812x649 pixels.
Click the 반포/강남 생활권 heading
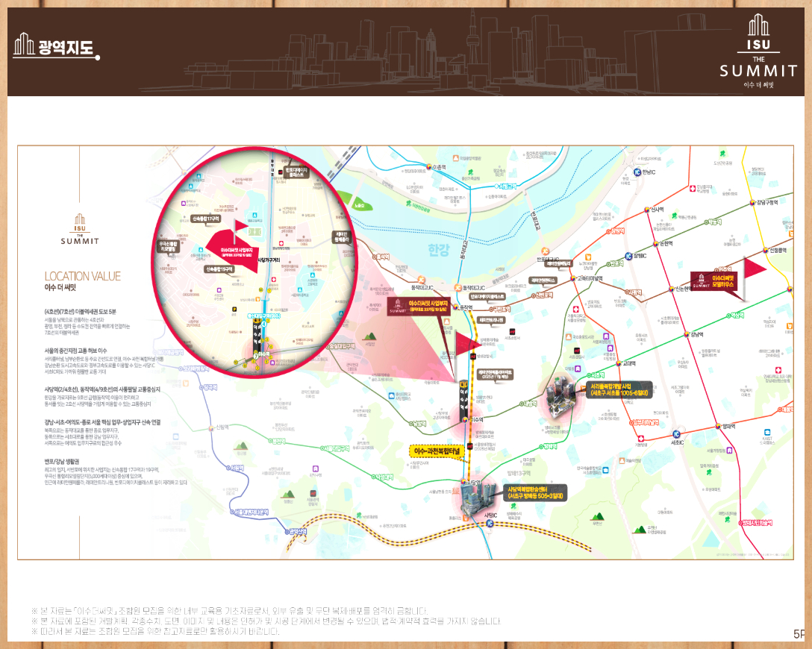[62, 460]
